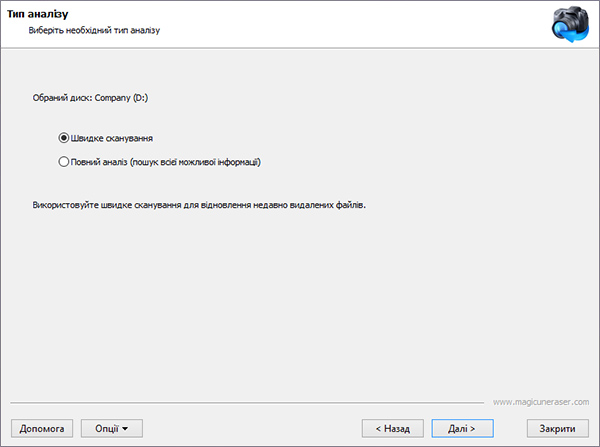Open help via the Допомога button

pos(42,428)
